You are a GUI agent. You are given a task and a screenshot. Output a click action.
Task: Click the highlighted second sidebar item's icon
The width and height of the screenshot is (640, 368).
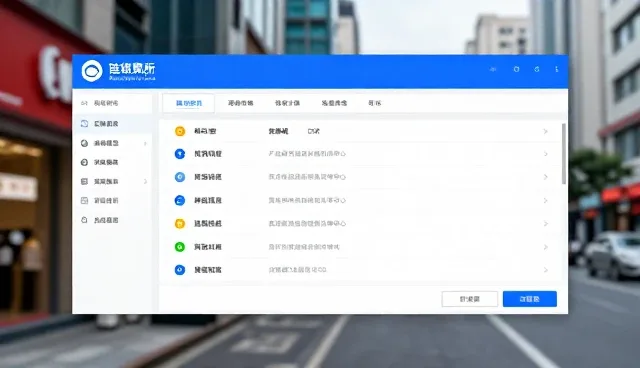pos(84,124)
